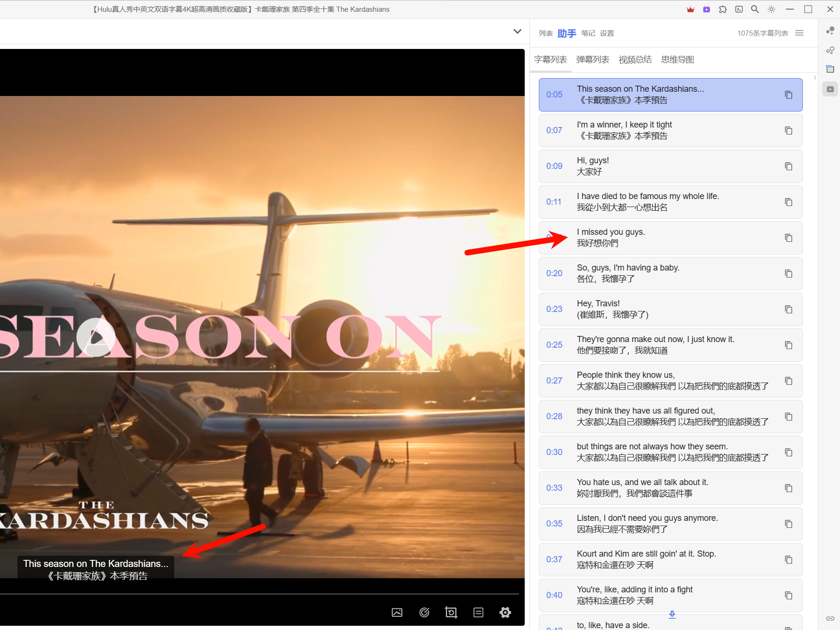Click the 1075条字幕列表 label
The height and width of the screenshot is (630, 840).
tap(763, 33)
